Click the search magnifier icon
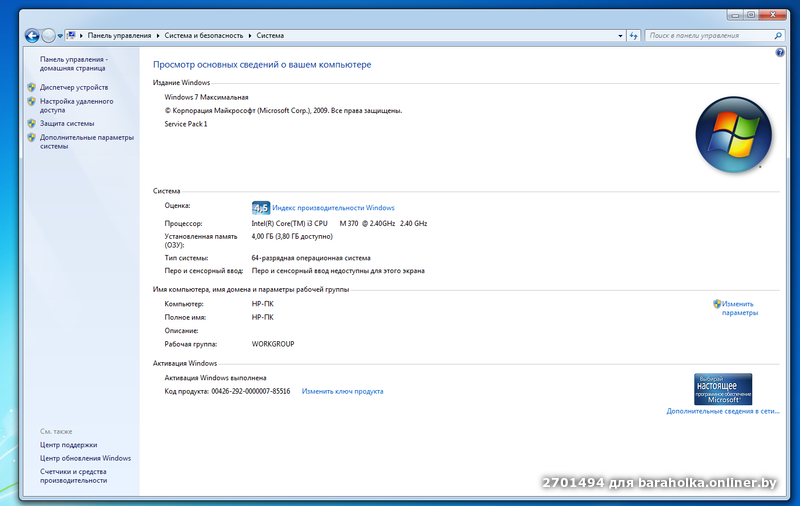 [x=778, y=36]
